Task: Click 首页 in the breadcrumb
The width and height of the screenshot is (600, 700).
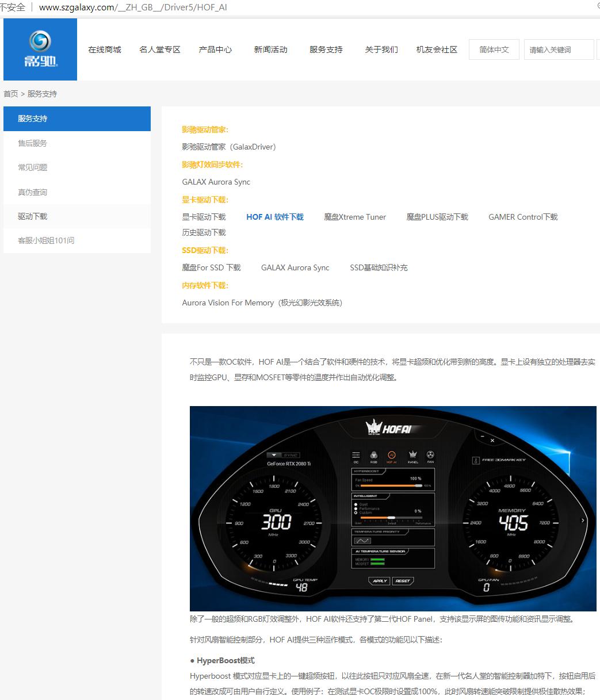Action: [11, 94]
